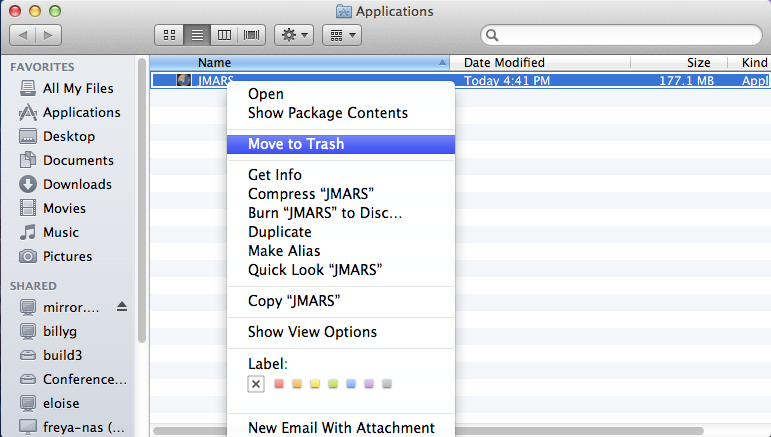771x437 pixels.
Task: Apply the green label color
Action: point(333,383)
